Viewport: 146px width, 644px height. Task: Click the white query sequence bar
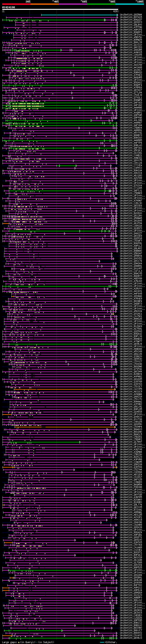click(60, 10)
